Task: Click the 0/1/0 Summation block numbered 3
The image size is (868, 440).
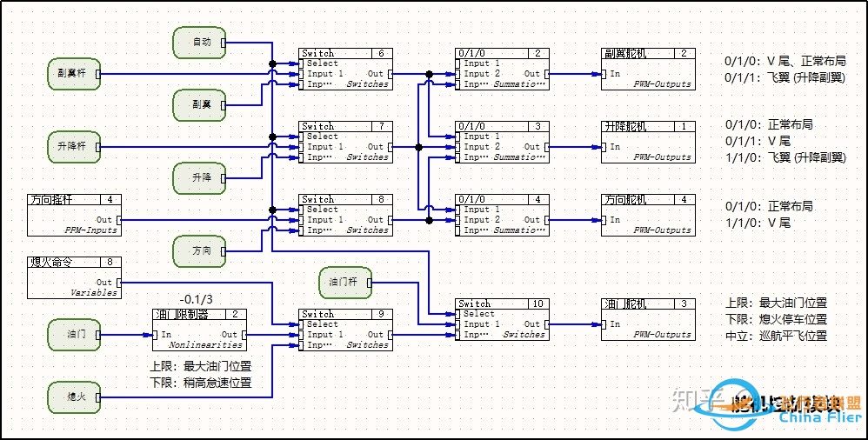Action: coord(502,142)
